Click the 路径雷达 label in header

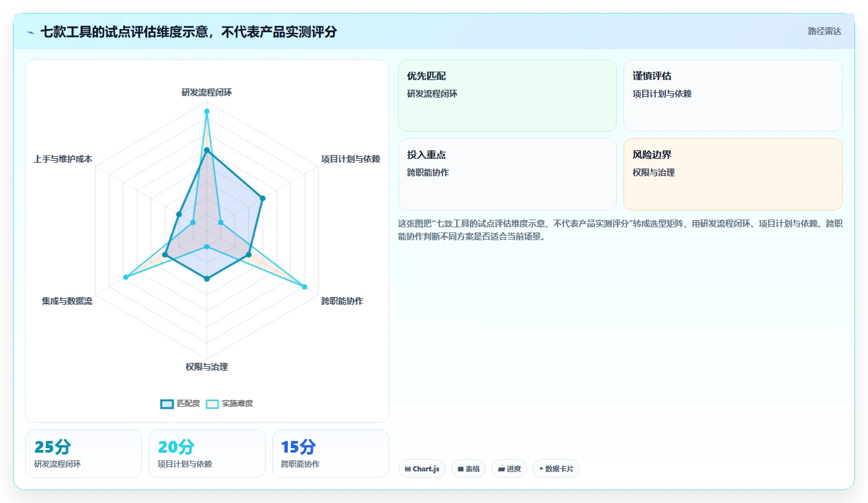(825, 31)
